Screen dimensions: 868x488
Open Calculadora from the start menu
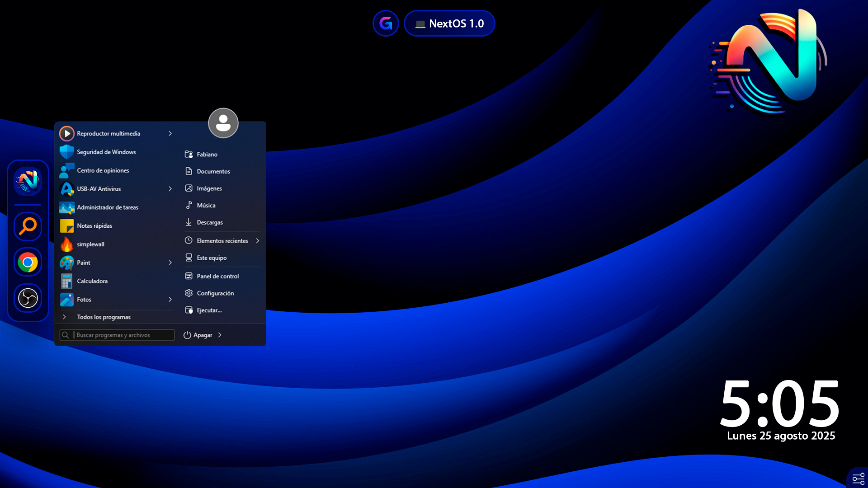point(92,281)
